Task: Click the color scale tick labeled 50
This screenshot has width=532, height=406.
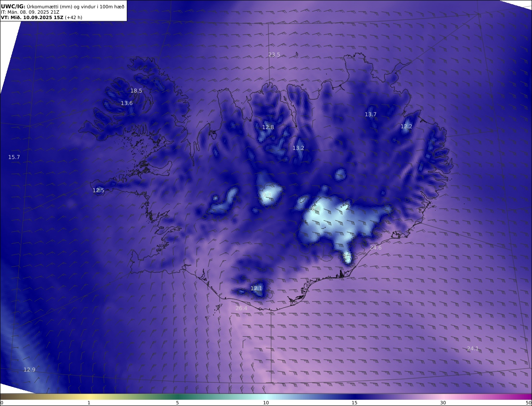Action: point(529,403)
